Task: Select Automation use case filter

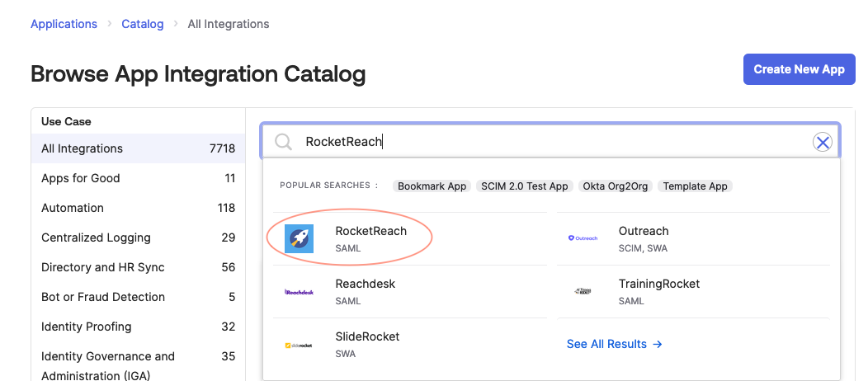Action: 139,208
